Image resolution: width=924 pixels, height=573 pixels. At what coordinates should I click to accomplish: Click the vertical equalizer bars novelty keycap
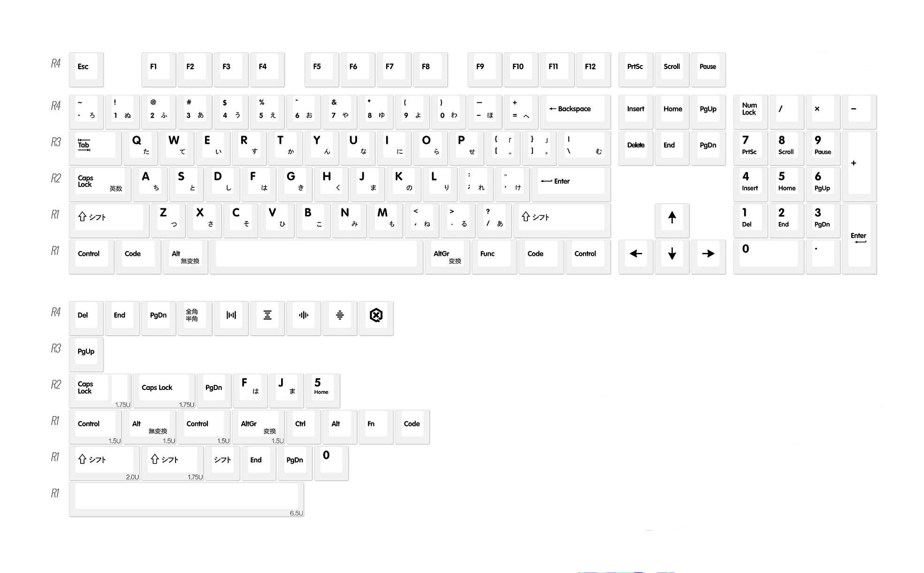[x=231, y=317]
